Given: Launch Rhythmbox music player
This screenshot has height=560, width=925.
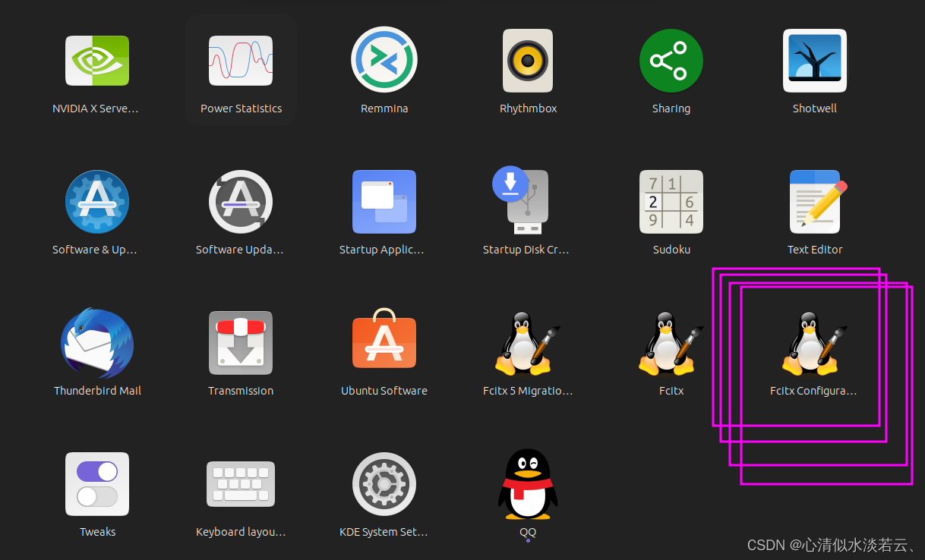Looking at the screenshot, I should pos(528,61).
